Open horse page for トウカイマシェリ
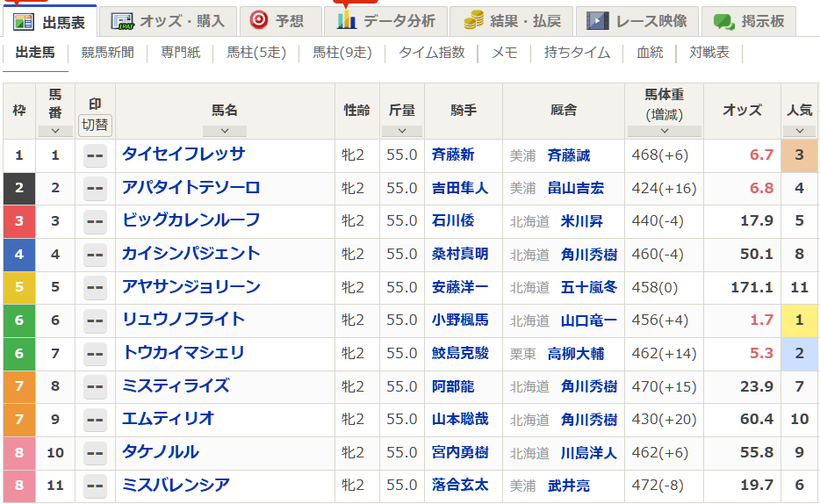 [183, 353]
